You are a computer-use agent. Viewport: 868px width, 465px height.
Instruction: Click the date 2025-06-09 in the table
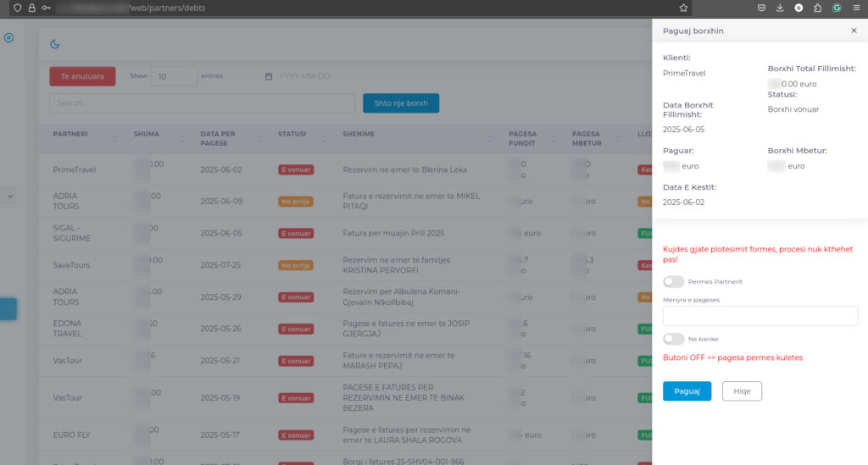(x=221, y=202)
